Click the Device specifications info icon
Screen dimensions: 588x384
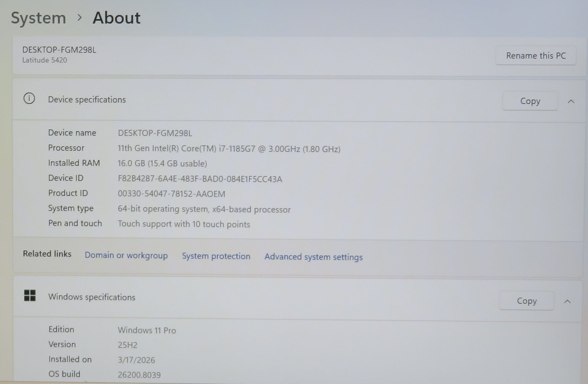[29, 98]
